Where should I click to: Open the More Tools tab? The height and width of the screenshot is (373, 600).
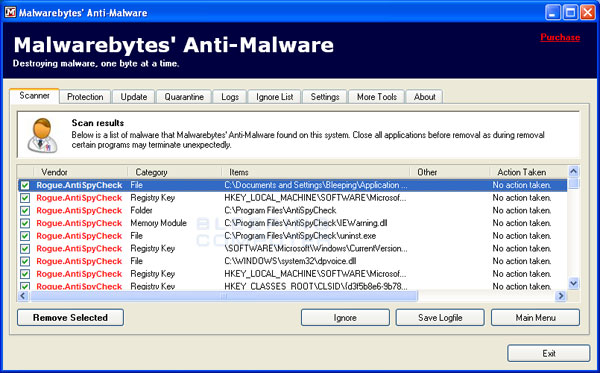(x=377, y=97)
